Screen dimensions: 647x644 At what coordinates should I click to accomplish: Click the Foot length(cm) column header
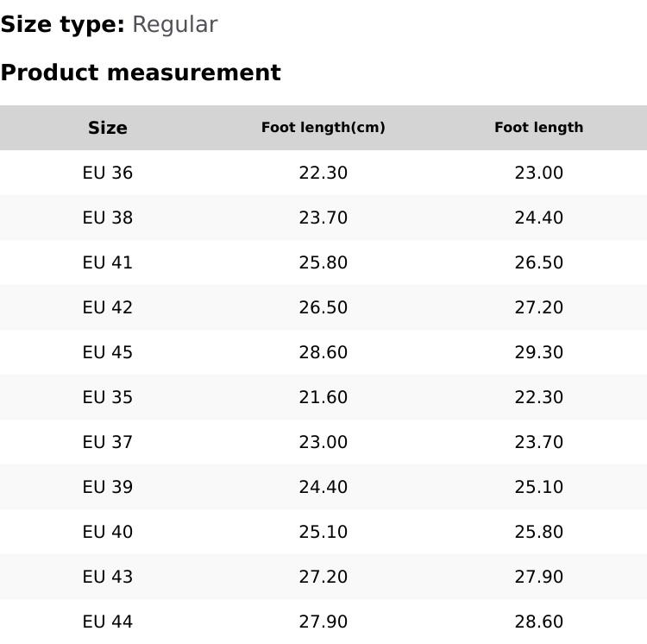tap(323, 128)
